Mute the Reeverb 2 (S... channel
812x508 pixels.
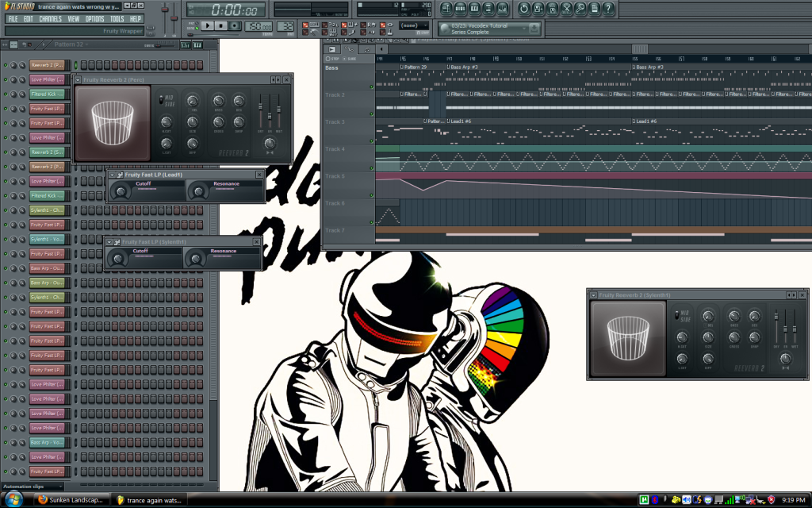6,152
